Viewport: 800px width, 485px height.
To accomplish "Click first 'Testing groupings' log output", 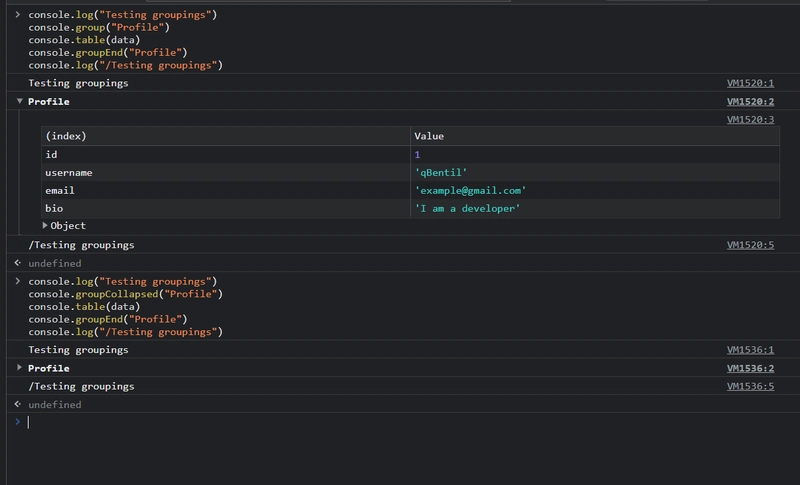I will coord(78,83).
